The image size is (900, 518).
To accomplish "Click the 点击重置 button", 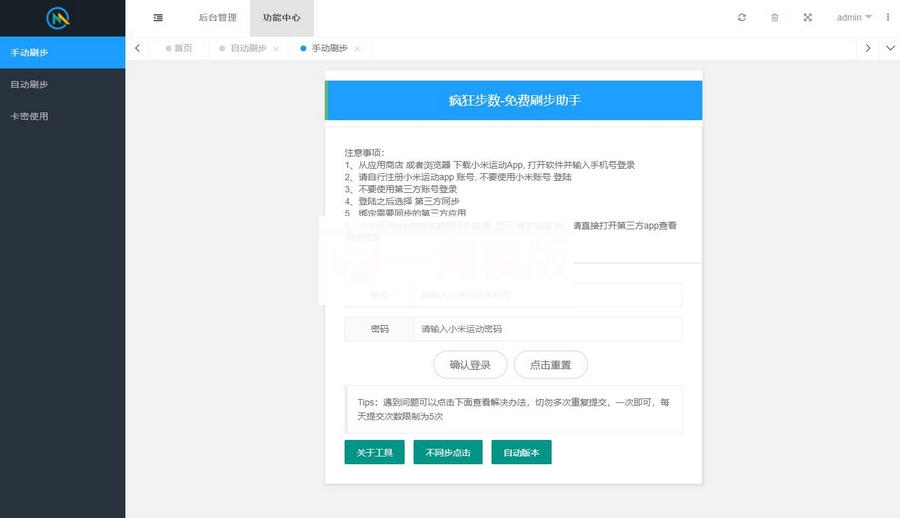I will pos(550,365).
